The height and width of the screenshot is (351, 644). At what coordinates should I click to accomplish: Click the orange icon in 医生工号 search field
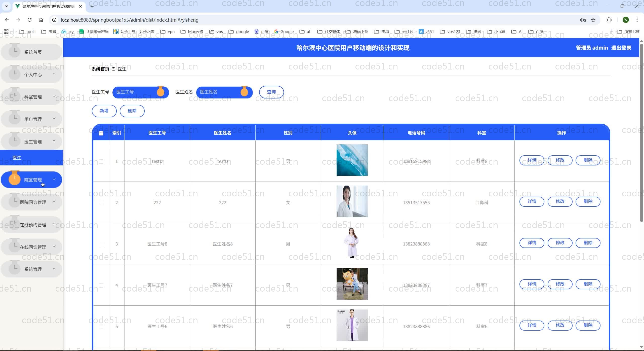coord(160,92)
